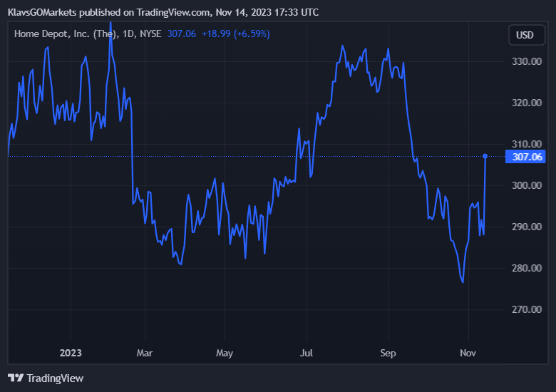Click the KlavsGOMarkets published header text
This screenshot has width=556, height=392.
click(x=163, y=12)
